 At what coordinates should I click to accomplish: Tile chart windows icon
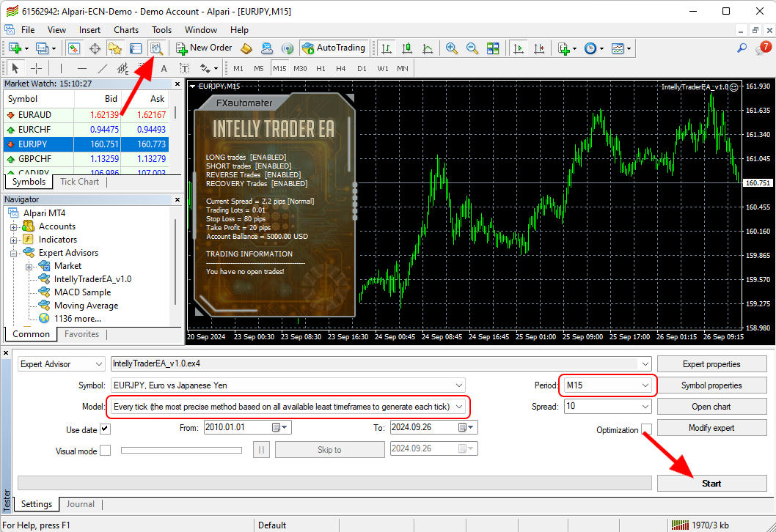(493, 48)
